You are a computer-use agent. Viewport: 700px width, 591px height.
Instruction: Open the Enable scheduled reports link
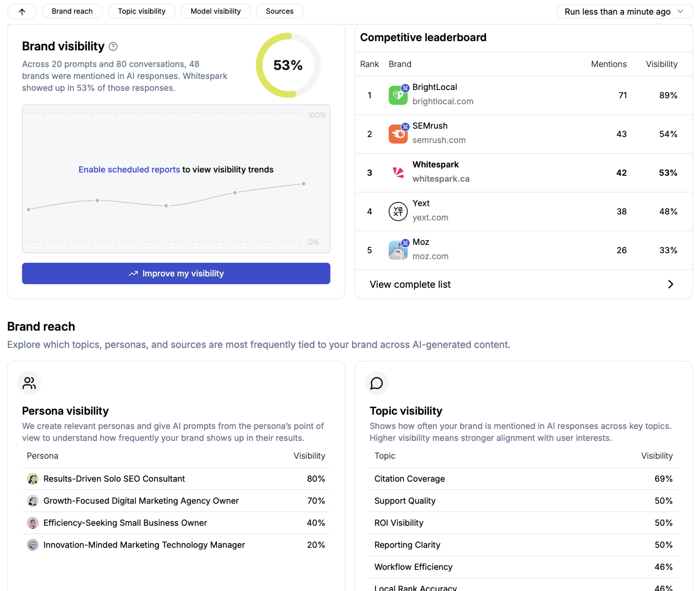coord(129,170)
